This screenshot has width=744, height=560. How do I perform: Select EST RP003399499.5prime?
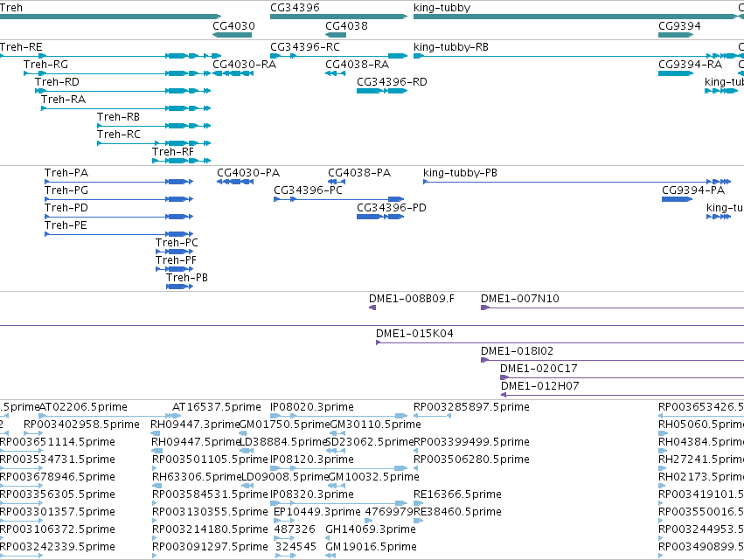[471, 442]
